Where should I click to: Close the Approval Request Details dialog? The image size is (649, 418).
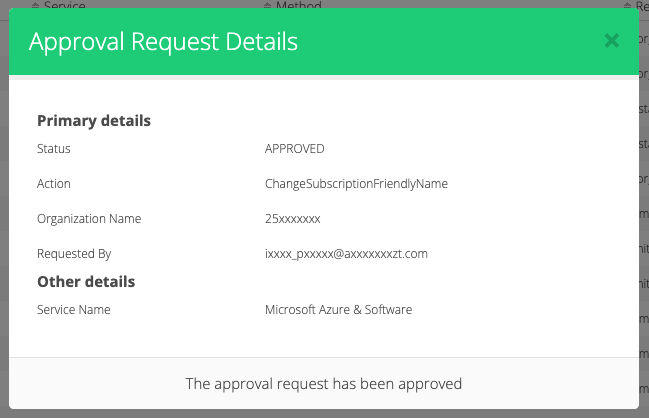(x=612, y=41)
